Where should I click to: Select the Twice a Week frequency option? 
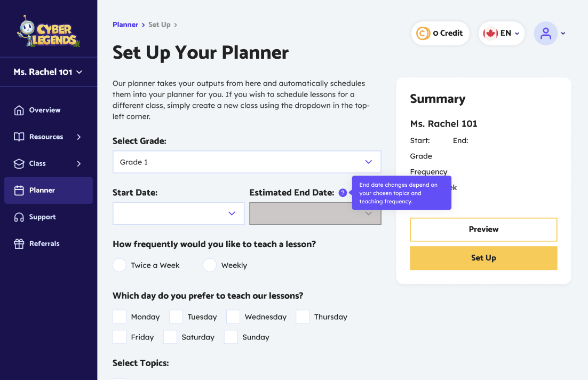point(119,265)
